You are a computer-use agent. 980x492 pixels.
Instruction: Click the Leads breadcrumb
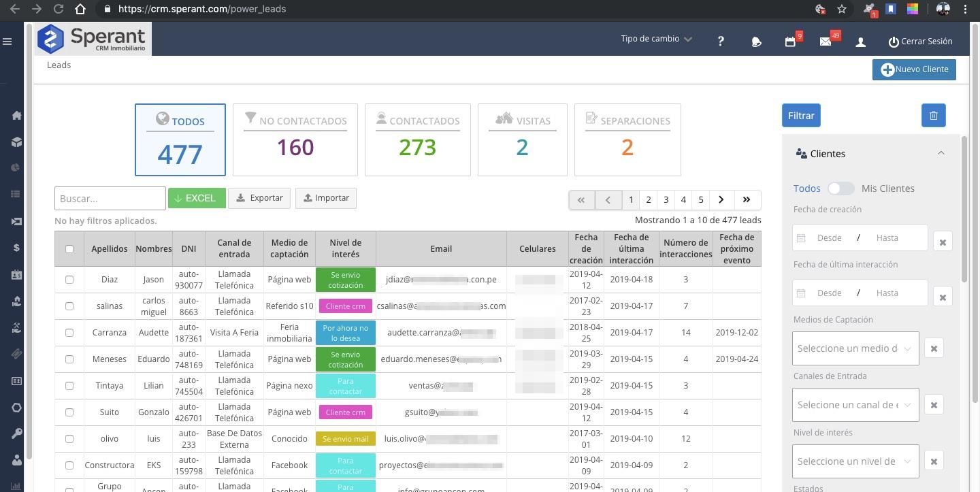click(59, 65)
